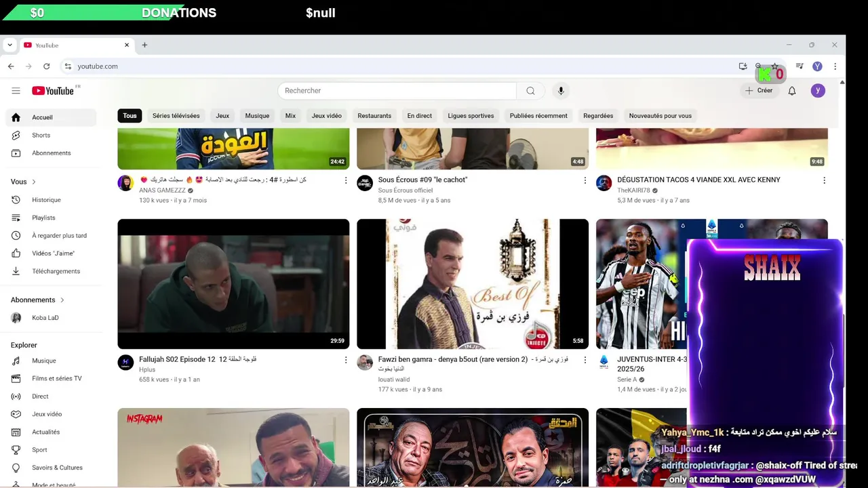Open options for Sous Écrous #09 video
Screen dimensions: 868x488
(585, 180)
